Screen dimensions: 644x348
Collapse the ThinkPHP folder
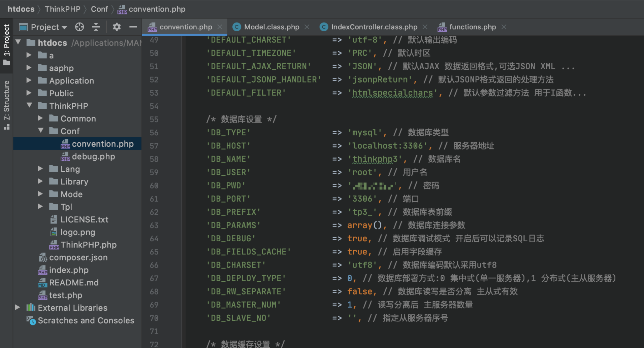[29, 106]
